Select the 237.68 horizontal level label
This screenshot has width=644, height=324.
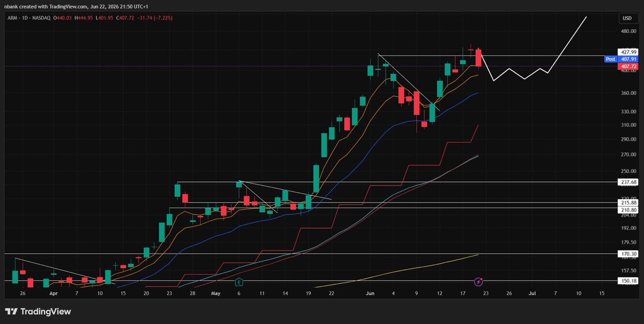click(627, 182)
